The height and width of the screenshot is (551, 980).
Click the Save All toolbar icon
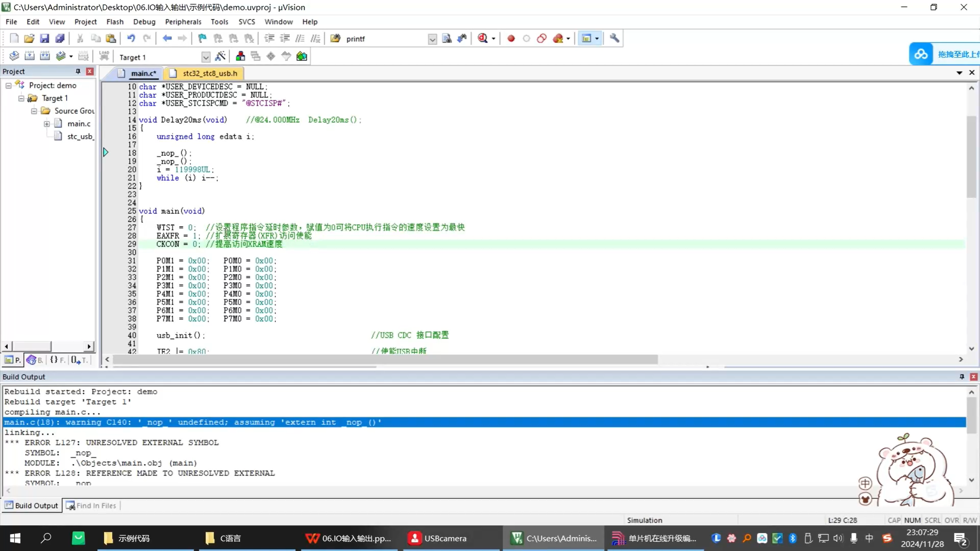point(60,38)
